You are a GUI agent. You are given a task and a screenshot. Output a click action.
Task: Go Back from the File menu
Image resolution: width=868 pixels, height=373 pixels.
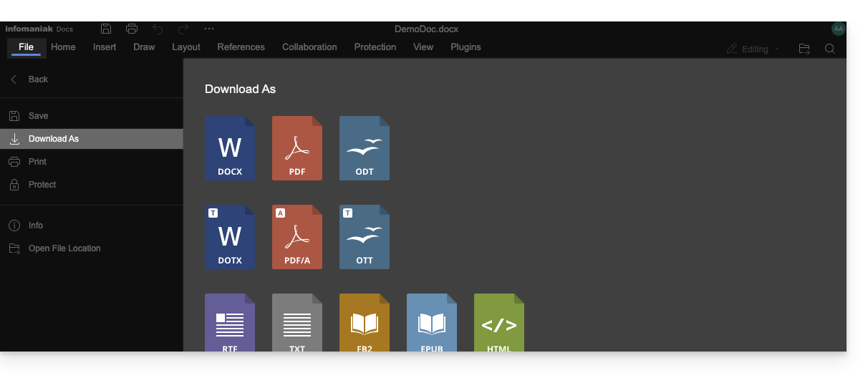[37, 79]
